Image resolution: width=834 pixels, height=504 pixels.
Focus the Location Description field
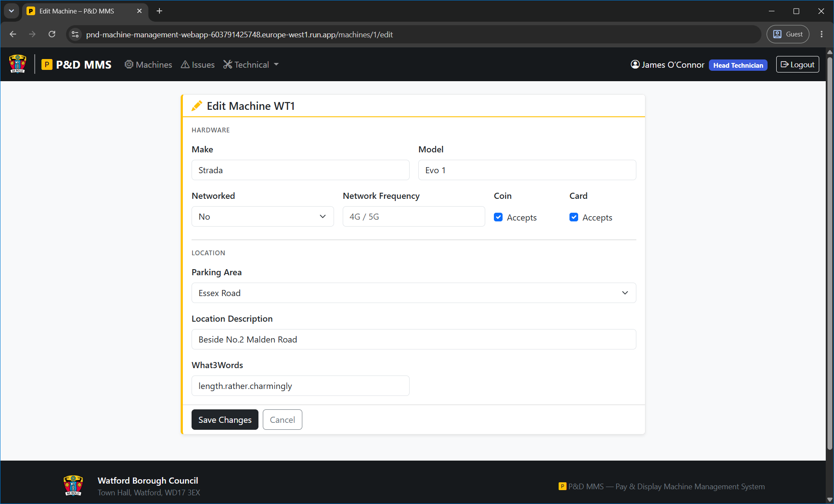click(x=414, y=339)
